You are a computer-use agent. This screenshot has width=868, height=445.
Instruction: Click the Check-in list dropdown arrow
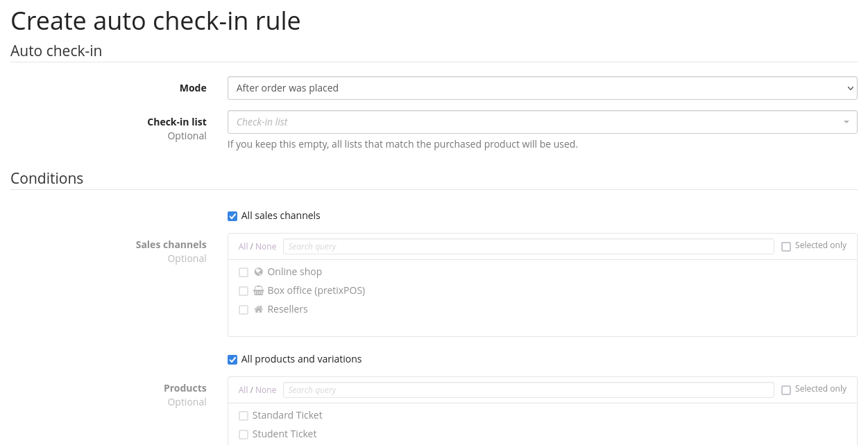tap(846, 122)
